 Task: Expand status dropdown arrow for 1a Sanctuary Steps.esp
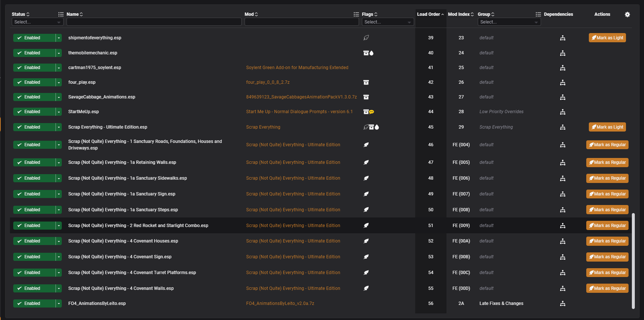click(59, 210)
